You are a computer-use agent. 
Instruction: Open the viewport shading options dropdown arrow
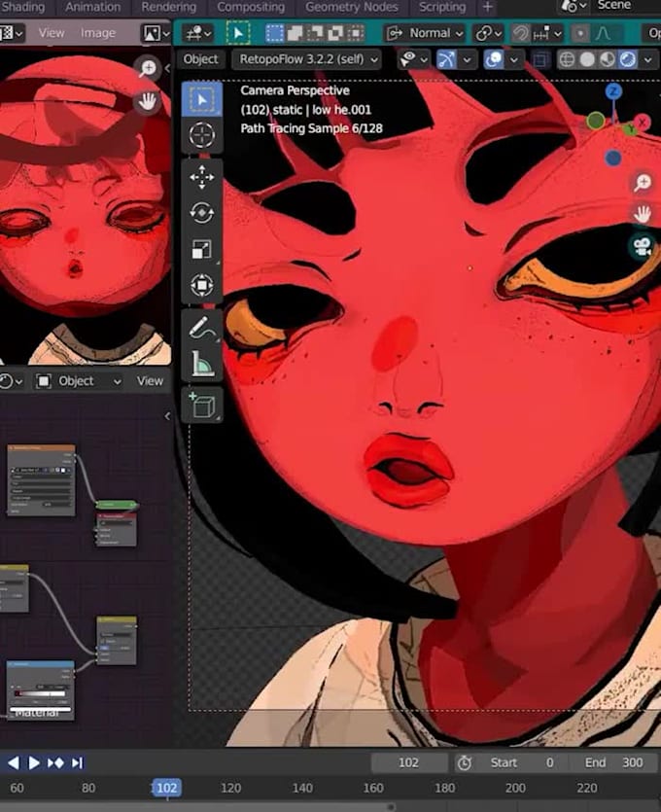tap(647, 59)
